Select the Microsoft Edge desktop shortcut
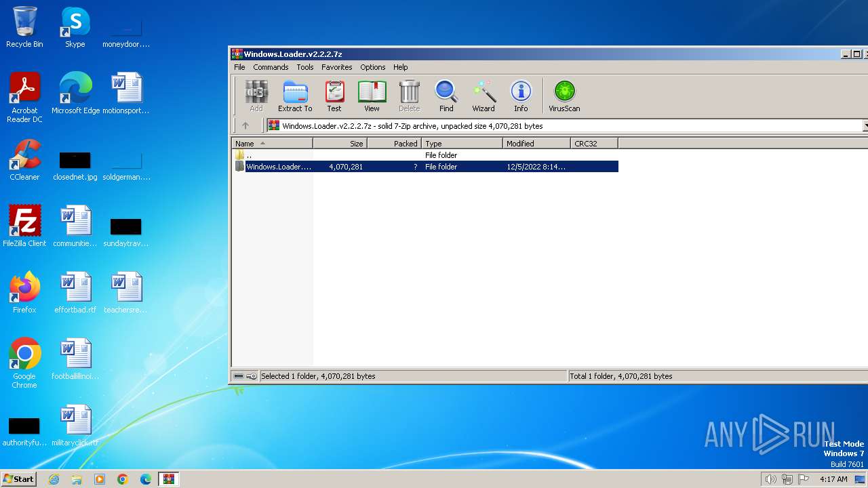The height and width of the screenshot is (488, 868). click(75, 94)
